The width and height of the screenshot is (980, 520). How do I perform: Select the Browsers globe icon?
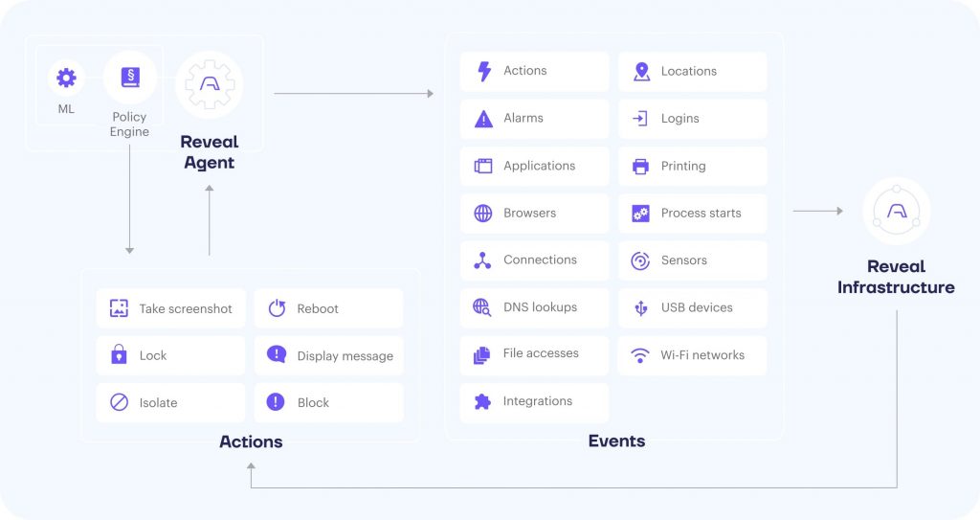tap(483, 214)
